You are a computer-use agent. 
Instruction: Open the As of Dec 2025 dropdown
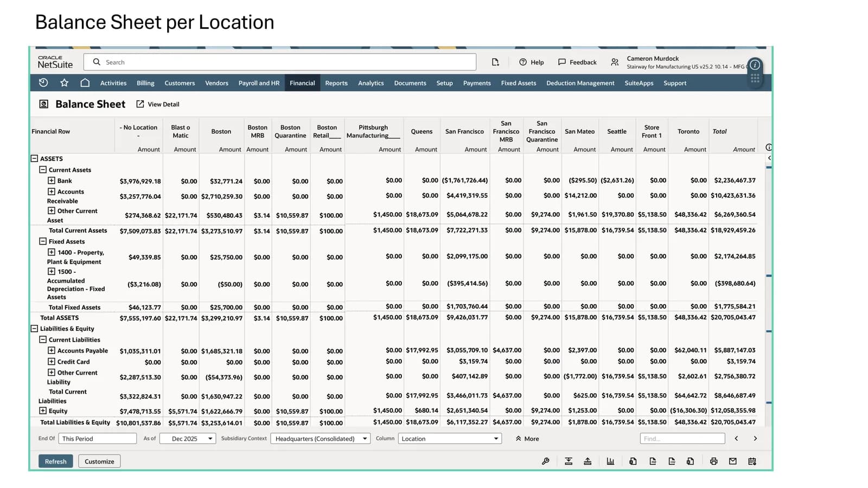click(188, 438)
